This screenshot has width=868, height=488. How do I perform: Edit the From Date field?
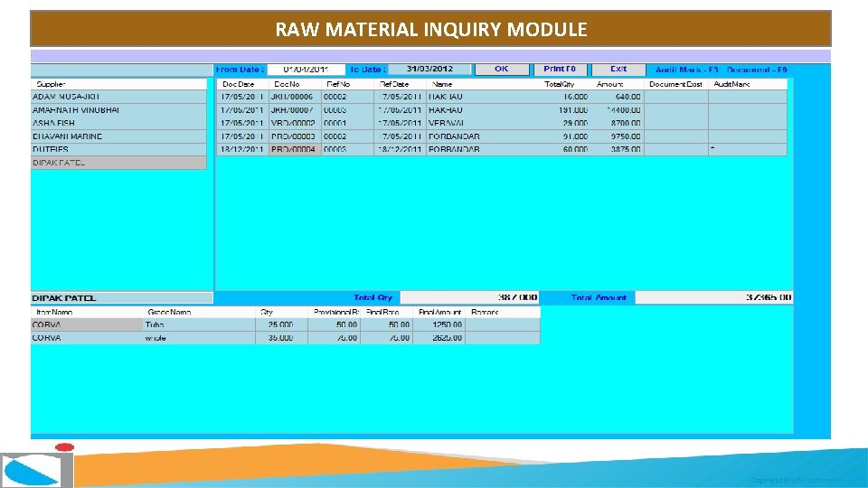pos(306,70)
